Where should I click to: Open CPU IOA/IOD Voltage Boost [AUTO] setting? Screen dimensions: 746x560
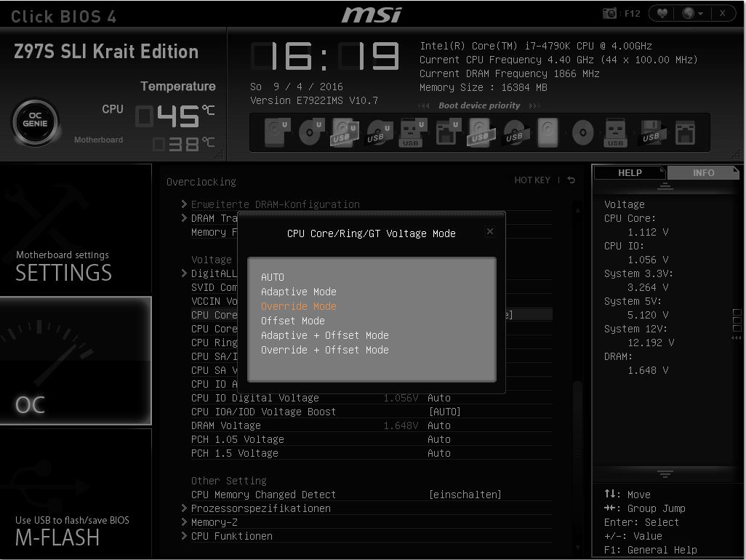click(x=371, y=412)
